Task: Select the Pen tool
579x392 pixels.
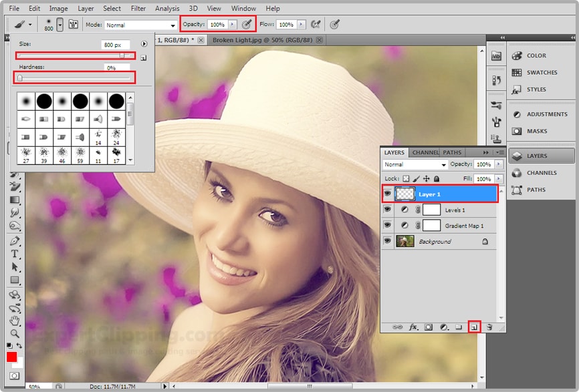Action: coord(15,240)
